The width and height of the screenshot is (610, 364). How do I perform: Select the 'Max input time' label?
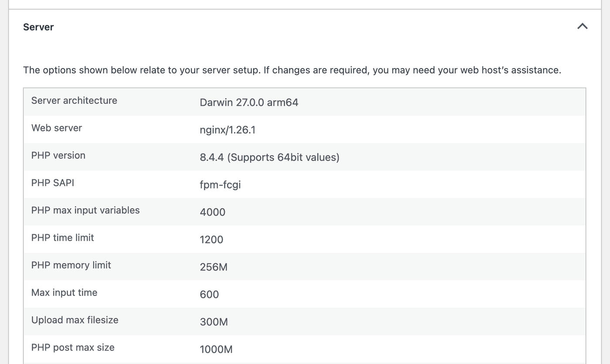coord(64,293)
